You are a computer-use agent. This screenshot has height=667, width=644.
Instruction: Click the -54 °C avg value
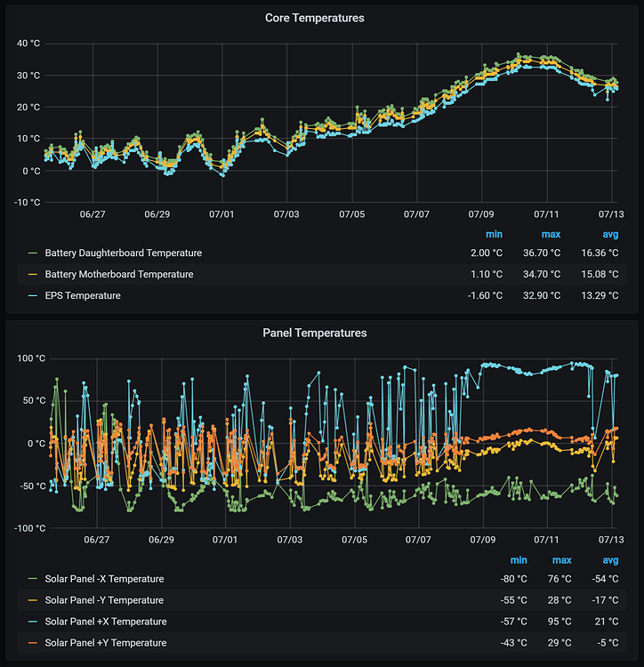click(605, 579)
